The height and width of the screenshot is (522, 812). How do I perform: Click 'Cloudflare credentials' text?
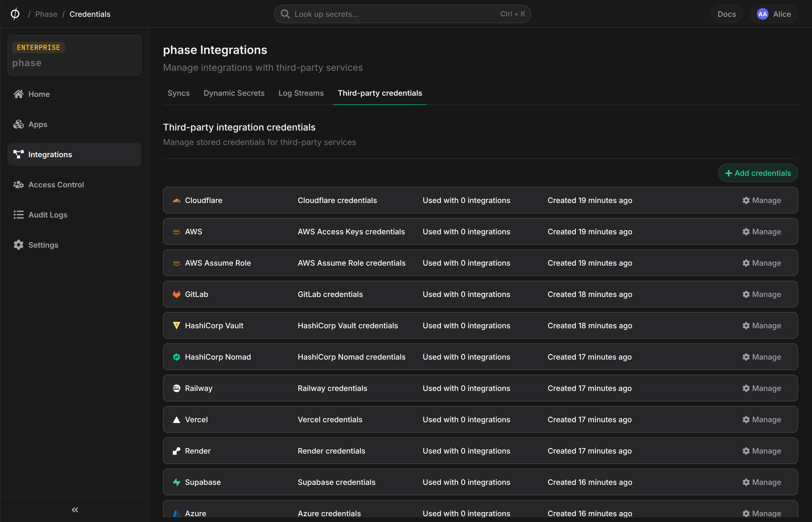337,200
